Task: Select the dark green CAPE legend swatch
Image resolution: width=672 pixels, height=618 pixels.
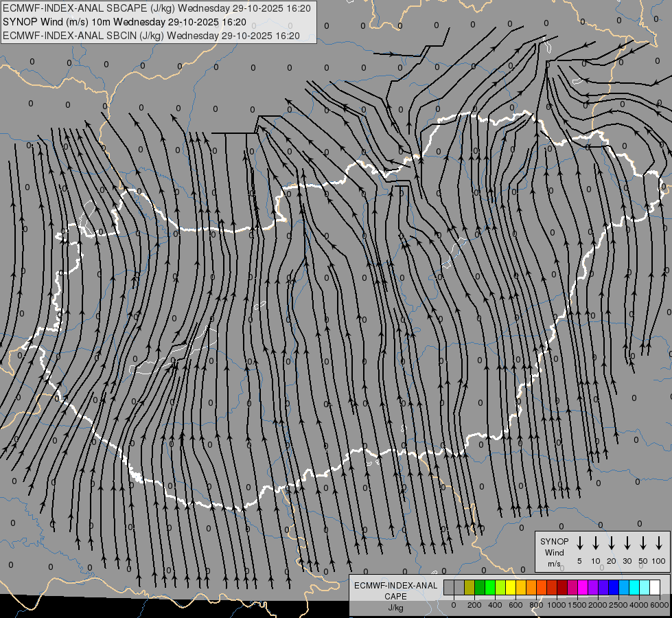Action: [x=480, y=587]
